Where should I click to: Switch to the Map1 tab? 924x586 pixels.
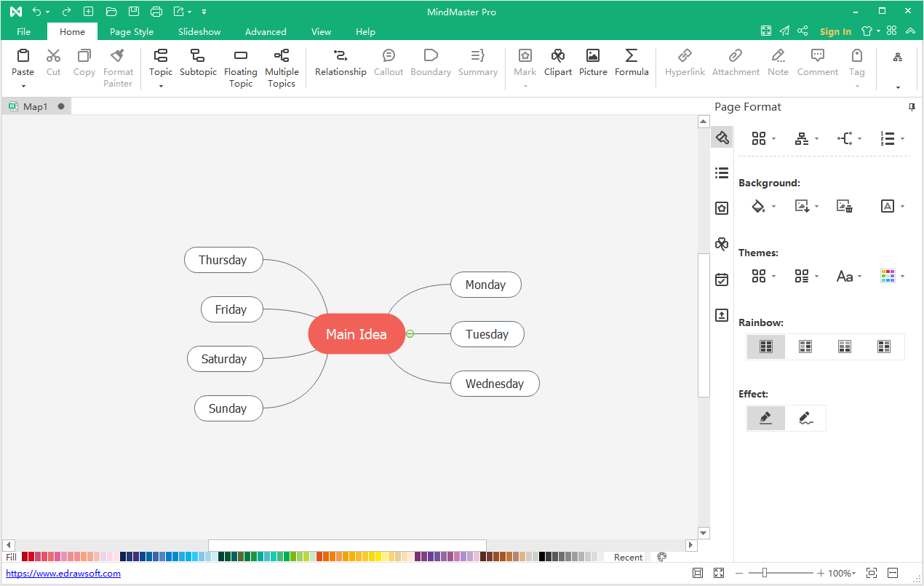(x=35, y=106)
